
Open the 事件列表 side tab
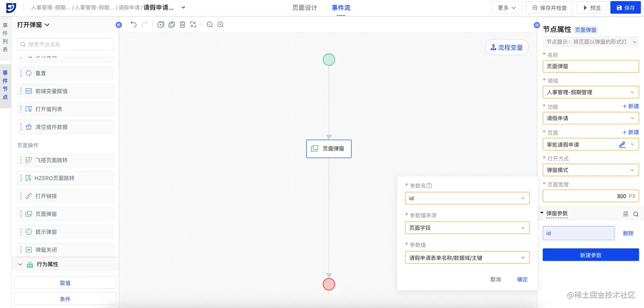tap(5, 37)
